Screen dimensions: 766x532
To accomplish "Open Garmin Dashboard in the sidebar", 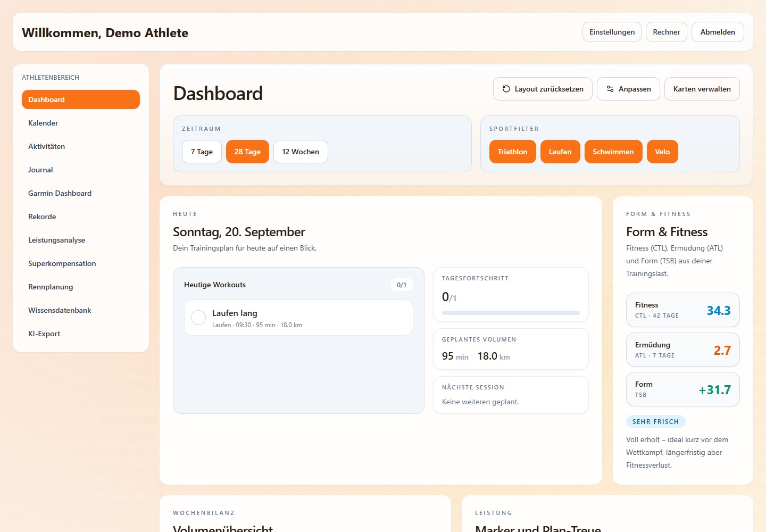I will click(x=81, y=193).
